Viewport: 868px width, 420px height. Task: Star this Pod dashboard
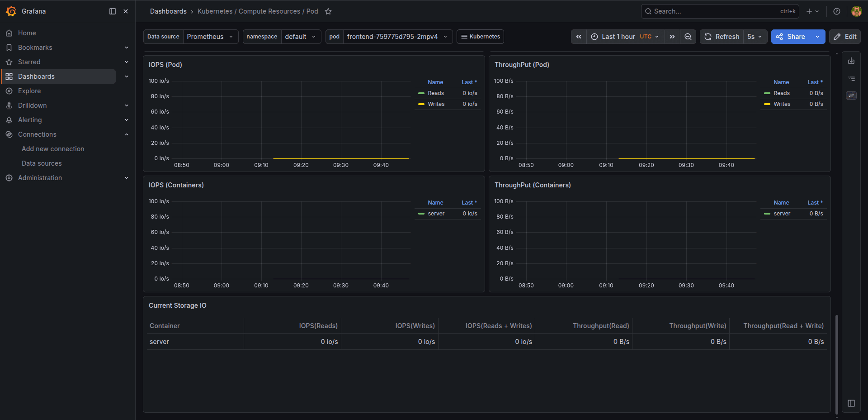tap(328, 11)
